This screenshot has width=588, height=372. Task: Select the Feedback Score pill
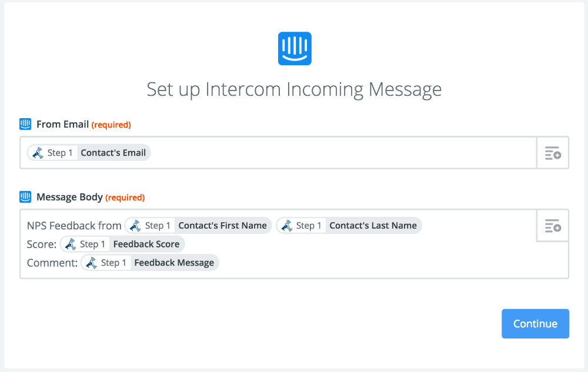146,244
